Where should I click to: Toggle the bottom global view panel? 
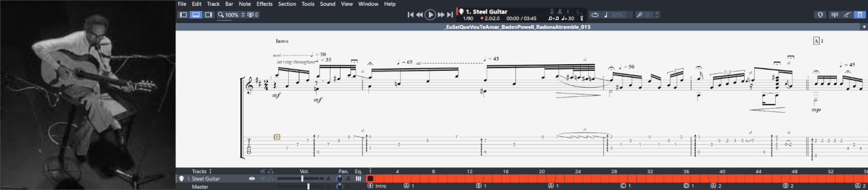196,14
